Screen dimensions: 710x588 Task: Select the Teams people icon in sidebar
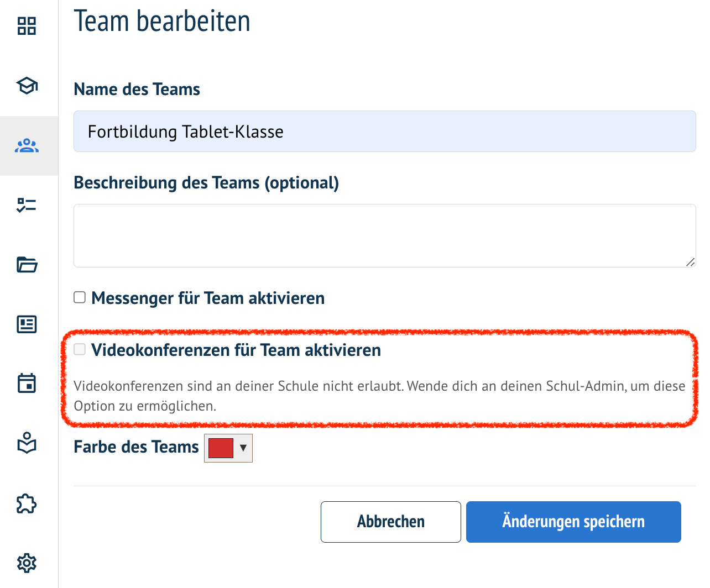tap(27, 146)
